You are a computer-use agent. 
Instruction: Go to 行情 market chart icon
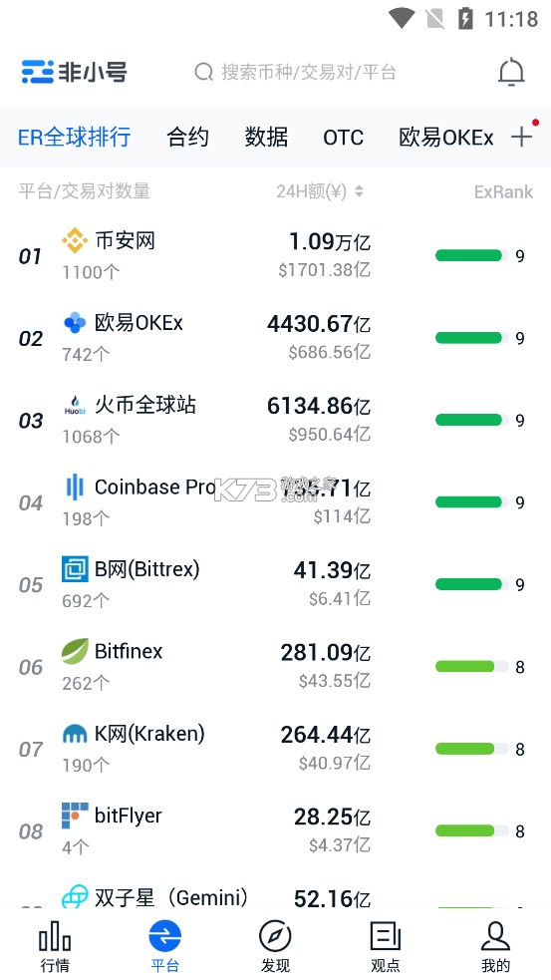pyautogui.click(x=55, y=935)
